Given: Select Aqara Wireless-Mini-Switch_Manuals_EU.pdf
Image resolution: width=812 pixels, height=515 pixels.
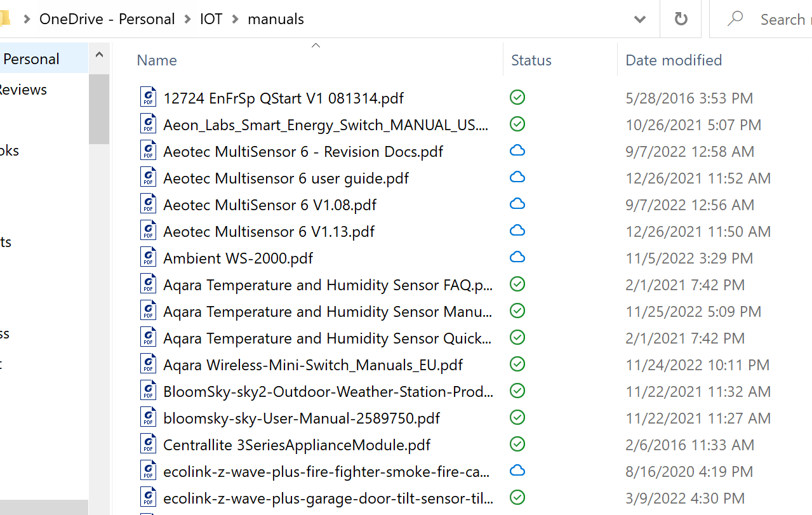Looking at the screenshot, I should coord(313,365).
